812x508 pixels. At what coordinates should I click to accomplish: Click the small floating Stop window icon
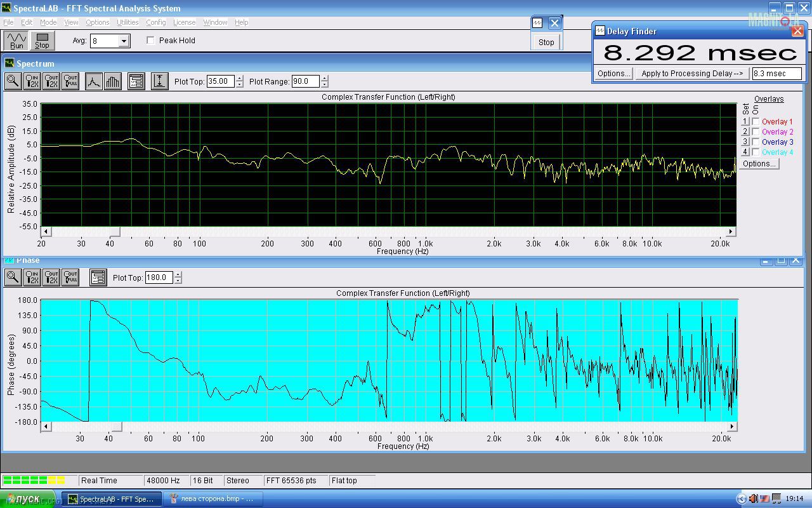pos(537,23)
